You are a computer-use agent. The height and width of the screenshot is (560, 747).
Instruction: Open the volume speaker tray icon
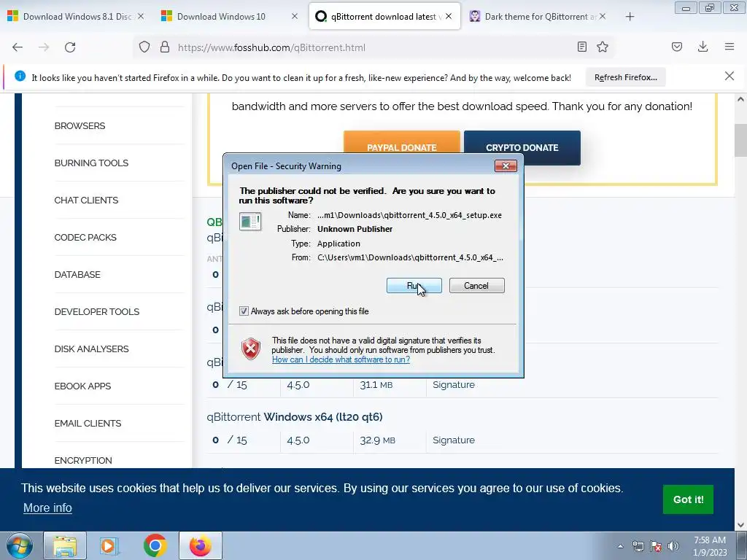(673, 546)
